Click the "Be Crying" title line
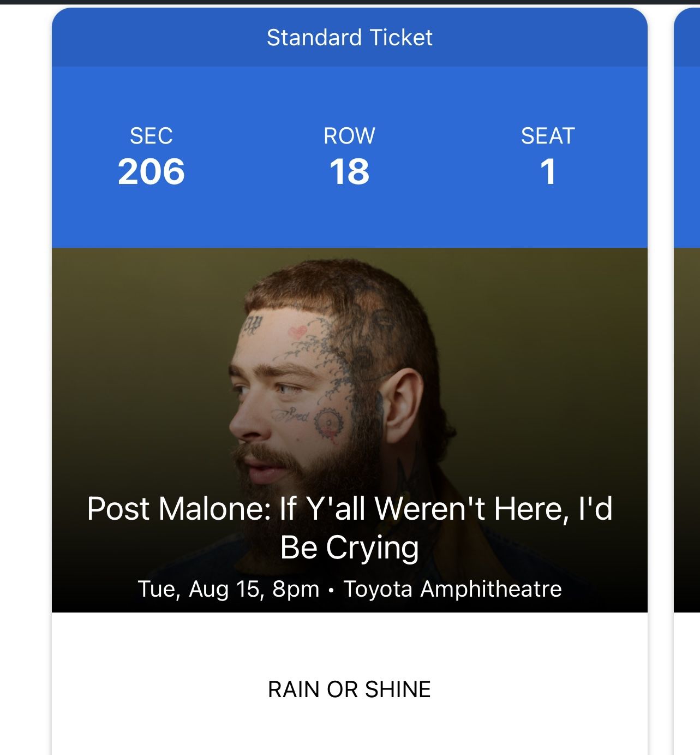The image size is (700, 755). [x=349, y=548]
